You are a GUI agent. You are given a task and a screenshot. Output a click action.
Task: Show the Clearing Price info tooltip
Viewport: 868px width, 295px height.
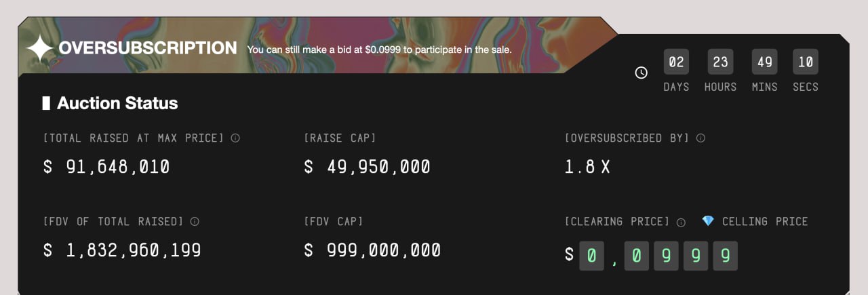(681, 222)
